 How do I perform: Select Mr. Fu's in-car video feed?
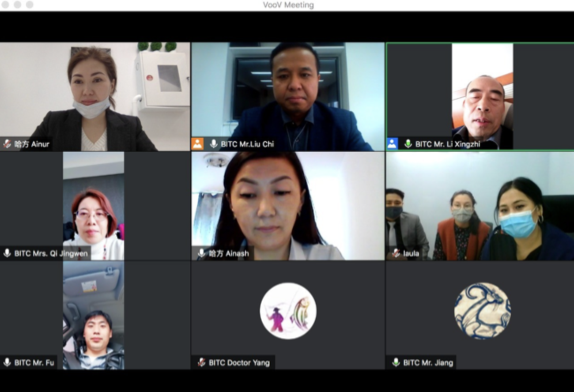[x=94, y=315]
